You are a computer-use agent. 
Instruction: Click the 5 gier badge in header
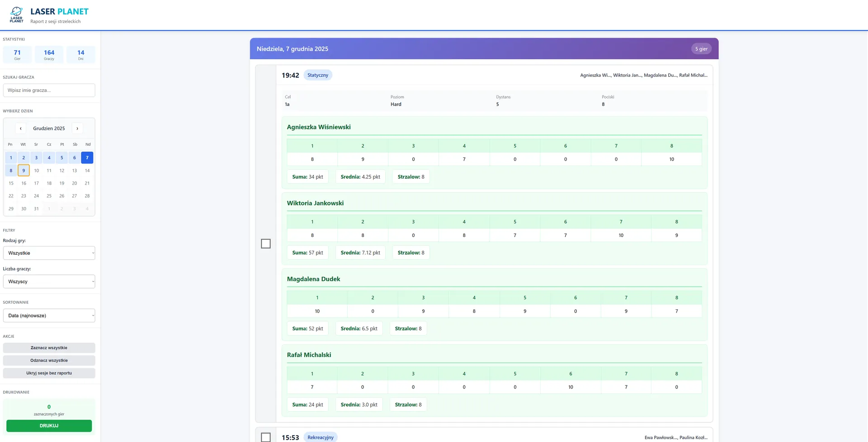pyautogui.click(x=701, y=49)
